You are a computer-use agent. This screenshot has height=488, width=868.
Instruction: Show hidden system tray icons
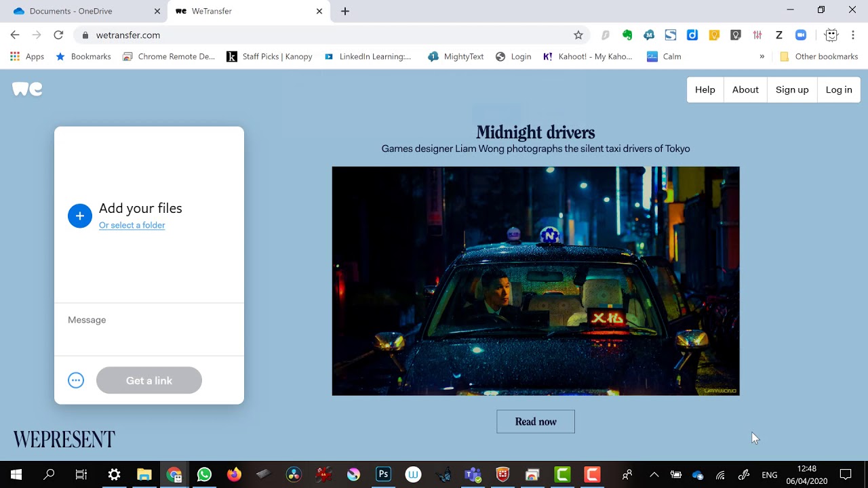(x=654, y=474)
